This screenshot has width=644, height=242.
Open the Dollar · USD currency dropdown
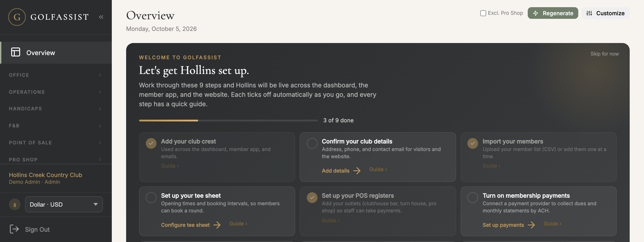64,204
